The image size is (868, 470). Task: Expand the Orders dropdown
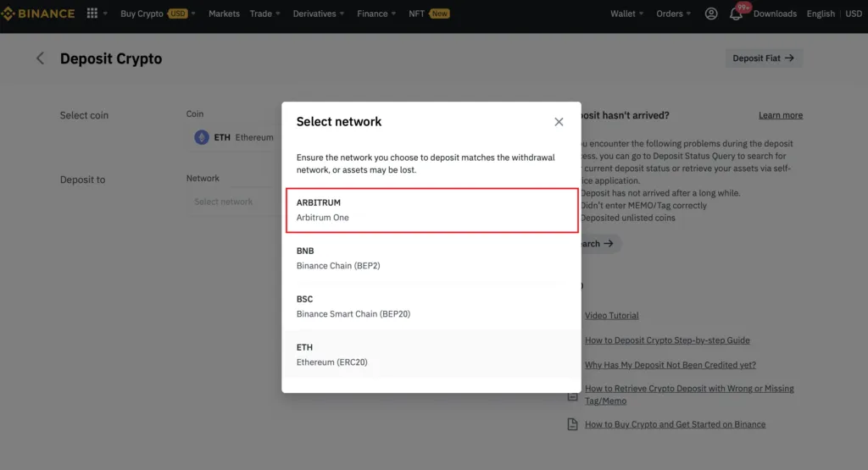point(673,14)
